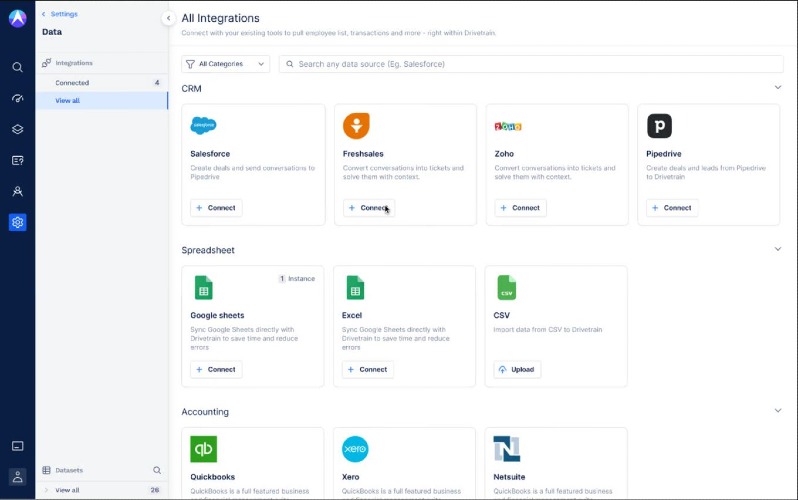The width and height of the screenshot is (798, 500).
Task: Open the monitor icon near the sidebar bottom
Action: tap(17, 446)
